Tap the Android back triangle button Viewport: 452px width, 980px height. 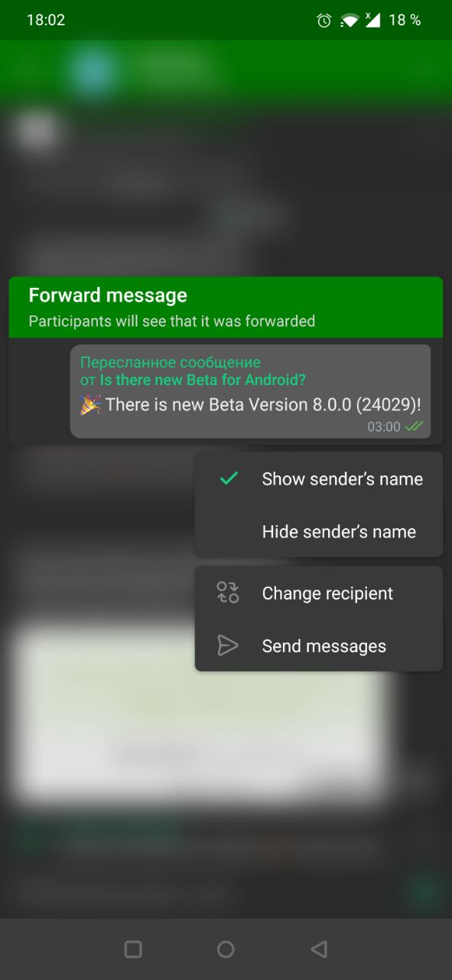coord(319,949)
